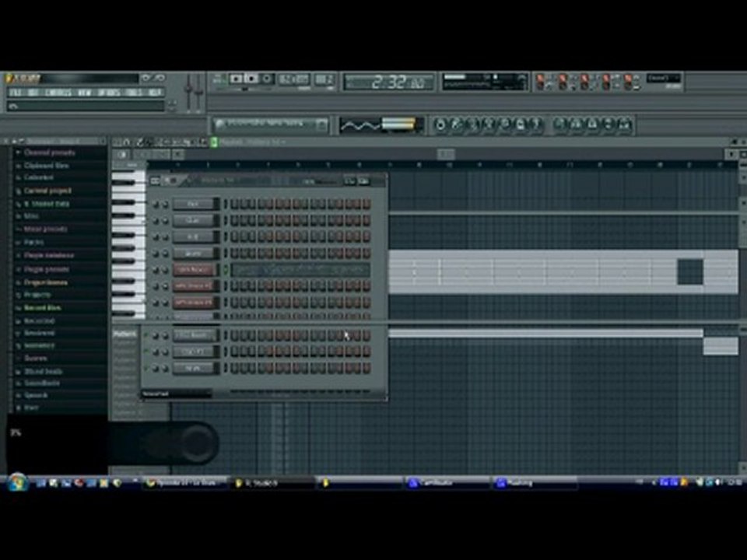Click the transport play button
747x560 pixels.
(x=236, y=79)
